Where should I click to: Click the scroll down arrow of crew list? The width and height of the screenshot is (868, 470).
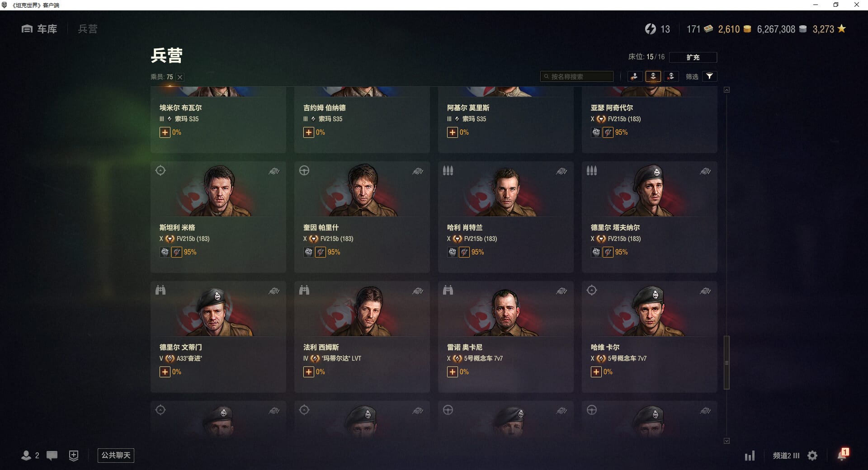[726, 441]
